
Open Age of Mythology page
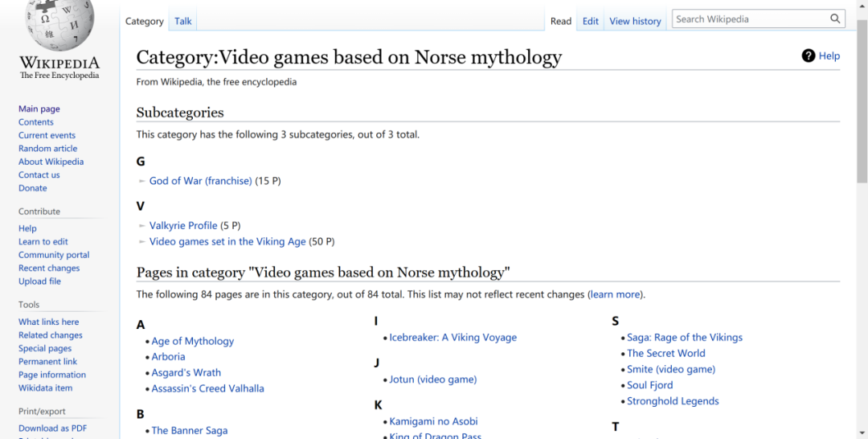click(193, 342)
